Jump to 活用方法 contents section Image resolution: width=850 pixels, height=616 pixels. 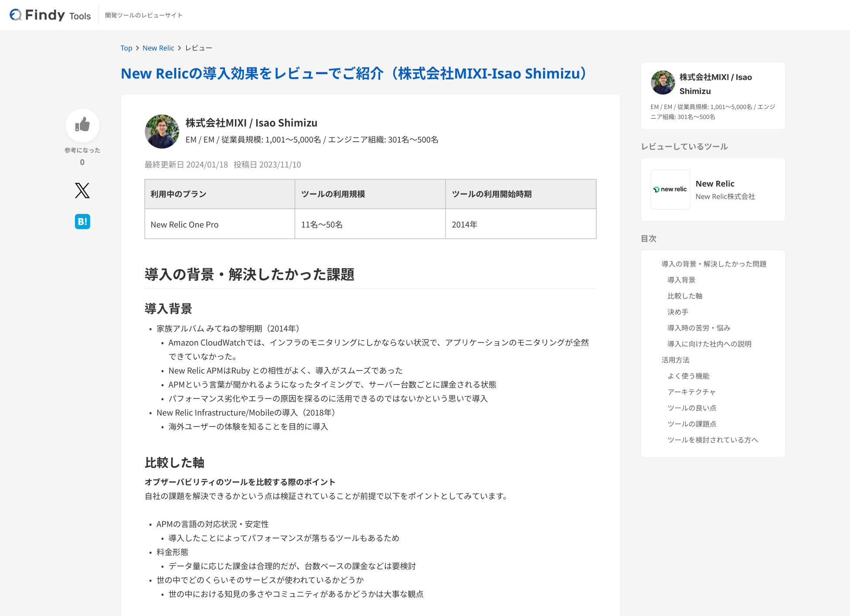[x=675, y=360]
